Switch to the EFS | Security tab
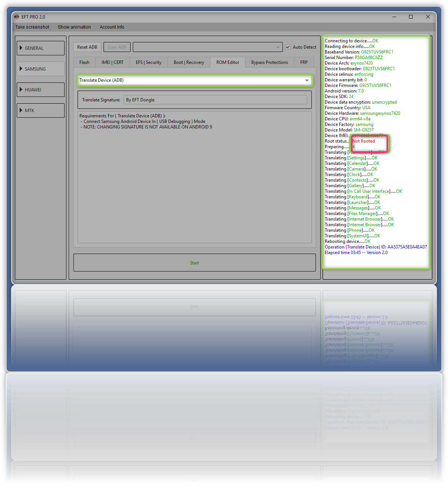Viewport: 448px width, 488px height. (148, 62)
